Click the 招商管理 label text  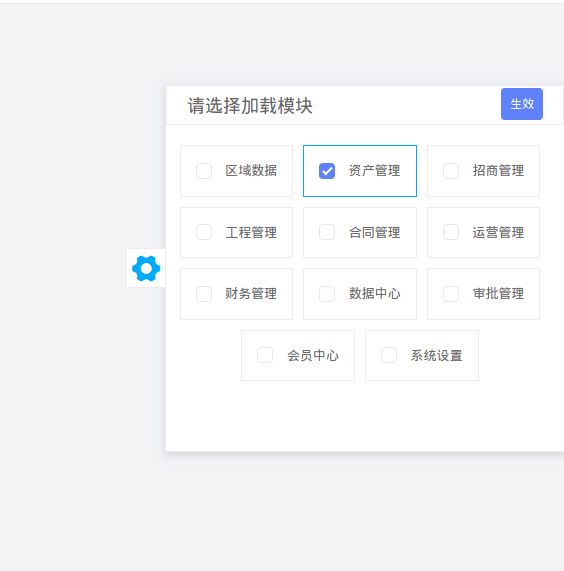[x=498, y=171]
